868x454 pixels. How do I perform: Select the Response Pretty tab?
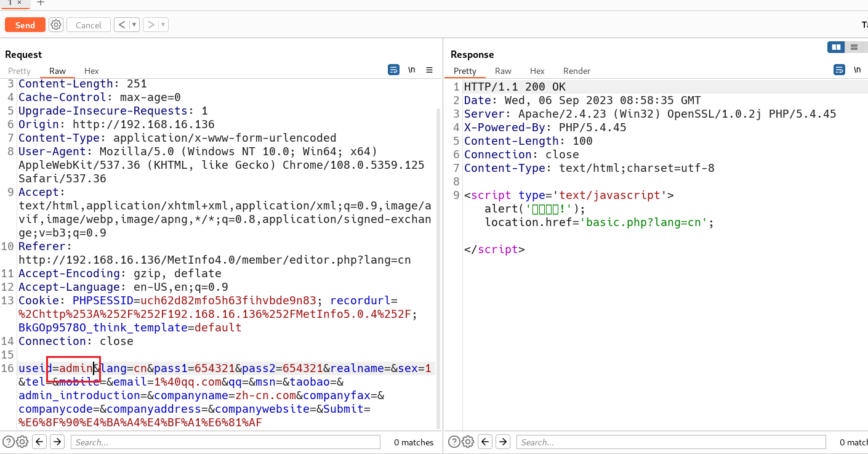click(x=465, y=71)
